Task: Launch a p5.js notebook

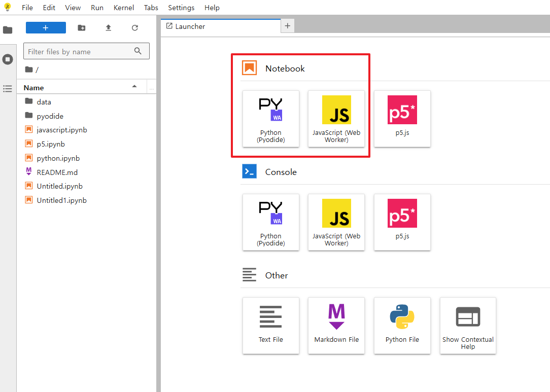Action: (x=402, y=119)
